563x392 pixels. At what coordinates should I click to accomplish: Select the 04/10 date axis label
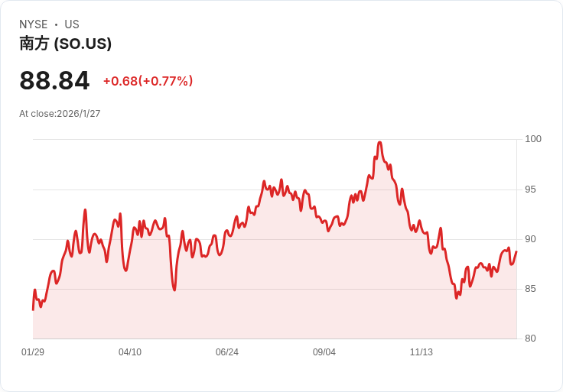click(130, 352)
